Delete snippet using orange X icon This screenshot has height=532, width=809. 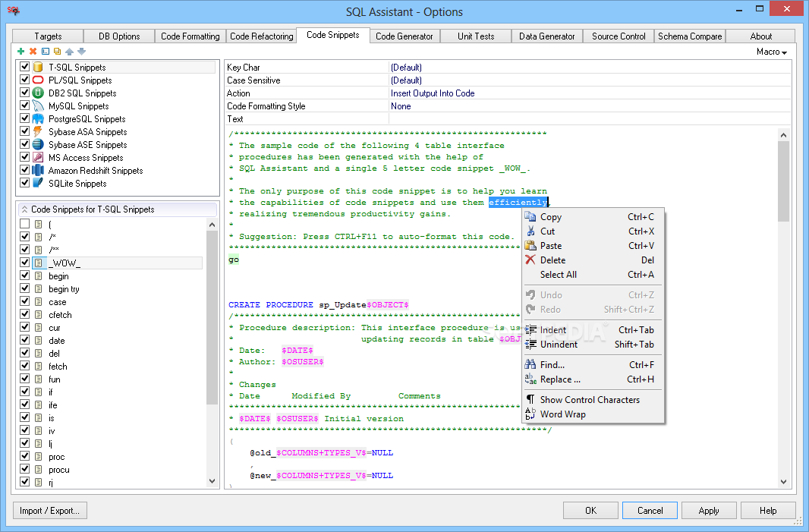click(x=33, y=51)
